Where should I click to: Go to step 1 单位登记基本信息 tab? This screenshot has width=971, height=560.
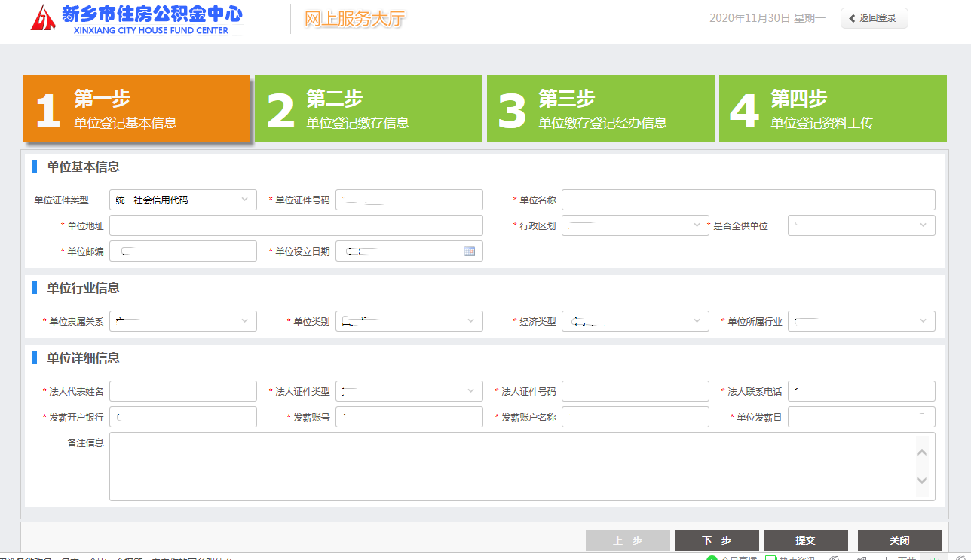[x=136, y=109]
